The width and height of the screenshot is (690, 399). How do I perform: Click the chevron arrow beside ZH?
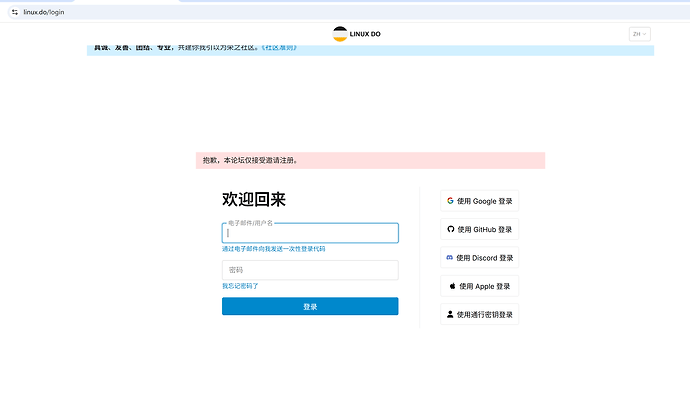(645, 34)
